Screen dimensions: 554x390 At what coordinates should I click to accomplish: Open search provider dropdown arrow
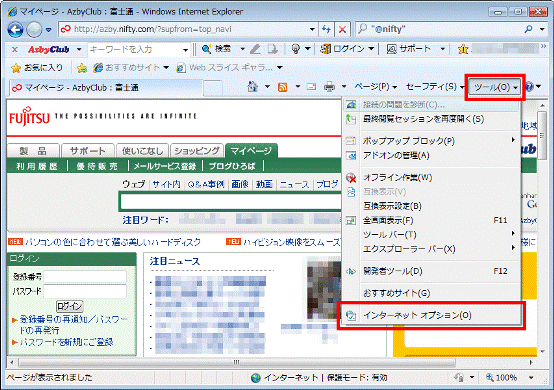pos(542,30)
